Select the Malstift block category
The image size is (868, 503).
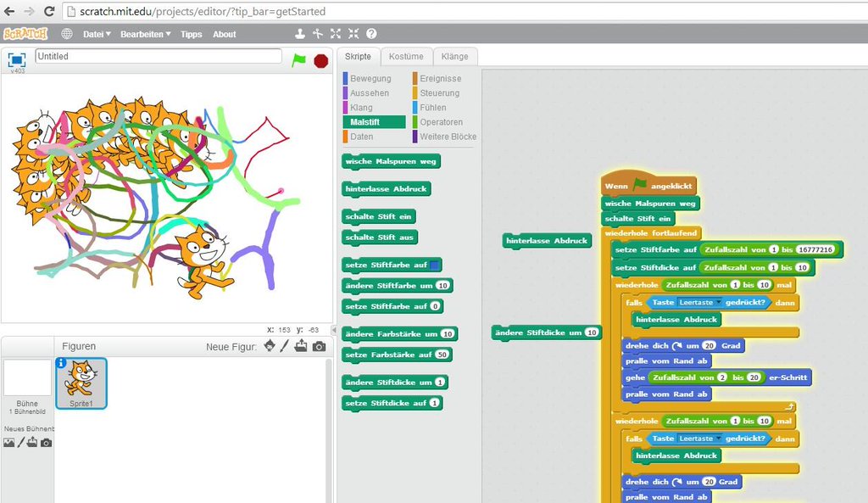tap(374, 122)
